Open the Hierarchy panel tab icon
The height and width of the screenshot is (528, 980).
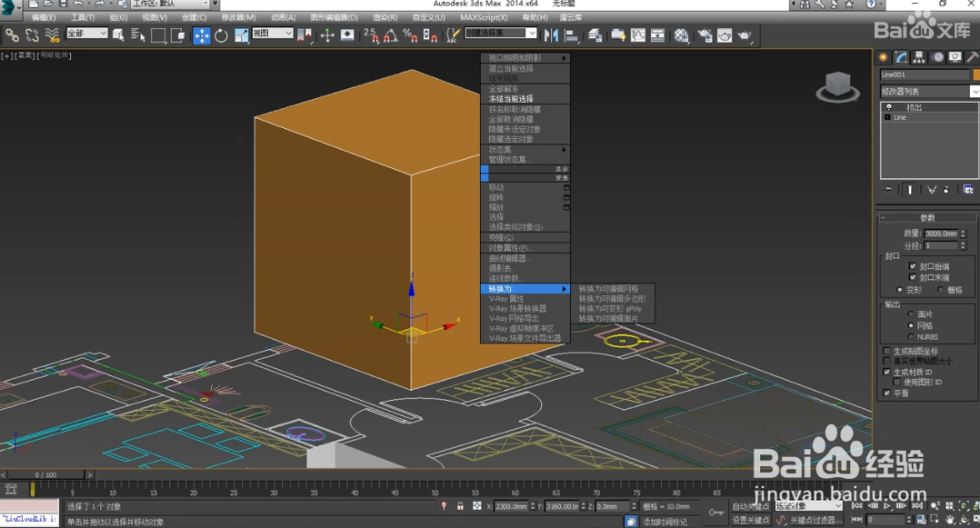tap(919, 57)
